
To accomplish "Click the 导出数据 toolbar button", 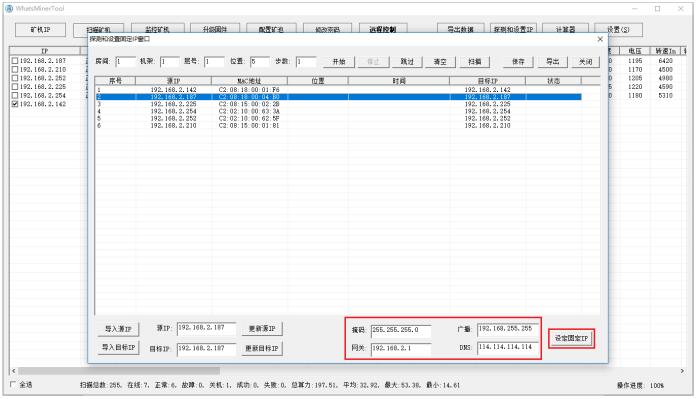I will click(461, 28).
